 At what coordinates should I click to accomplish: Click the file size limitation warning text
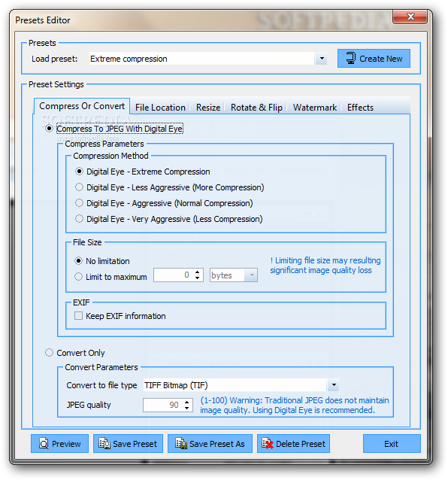pos(325,265)
